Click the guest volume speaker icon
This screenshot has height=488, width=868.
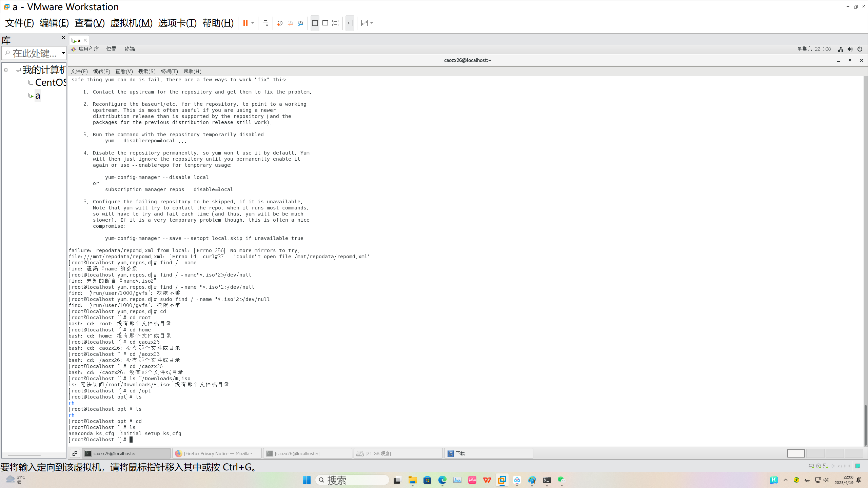[850, 49]
